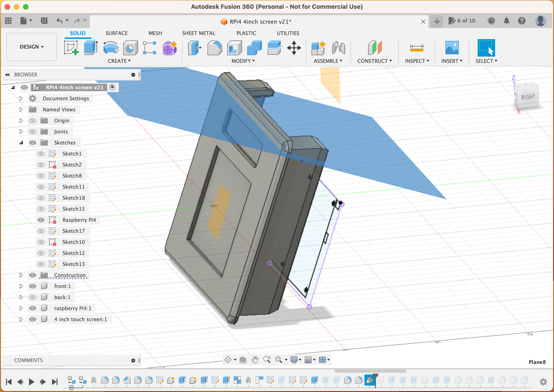Expand the raspberry Pi4:1 component
The image size is (554, 392).
pyautogui.click(x=21, y=308)
